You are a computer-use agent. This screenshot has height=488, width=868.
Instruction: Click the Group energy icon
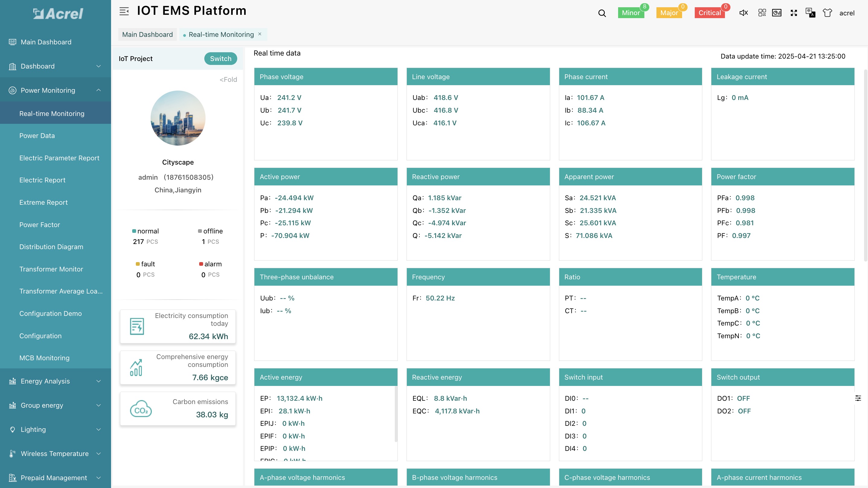pyautogui.click(x=12, y=405)
